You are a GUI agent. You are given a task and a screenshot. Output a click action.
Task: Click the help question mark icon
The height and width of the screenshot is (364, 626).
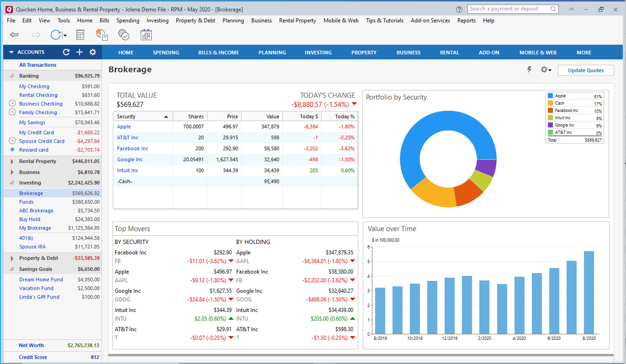coord(459,9)
